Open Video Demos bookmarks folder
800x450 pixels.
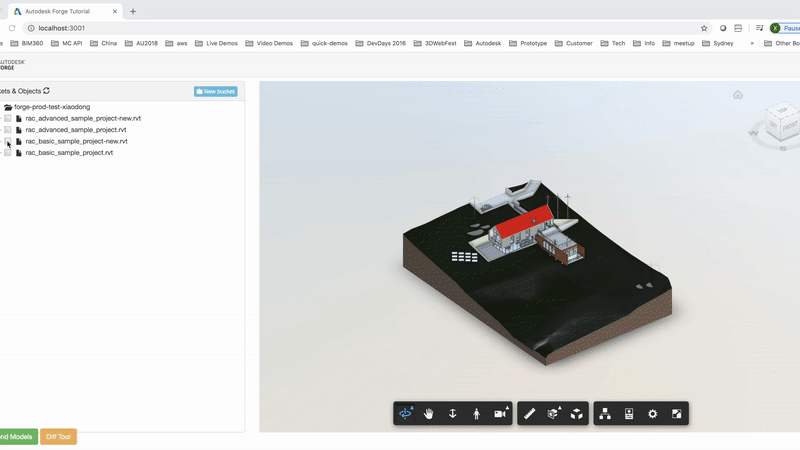point(269,43)
